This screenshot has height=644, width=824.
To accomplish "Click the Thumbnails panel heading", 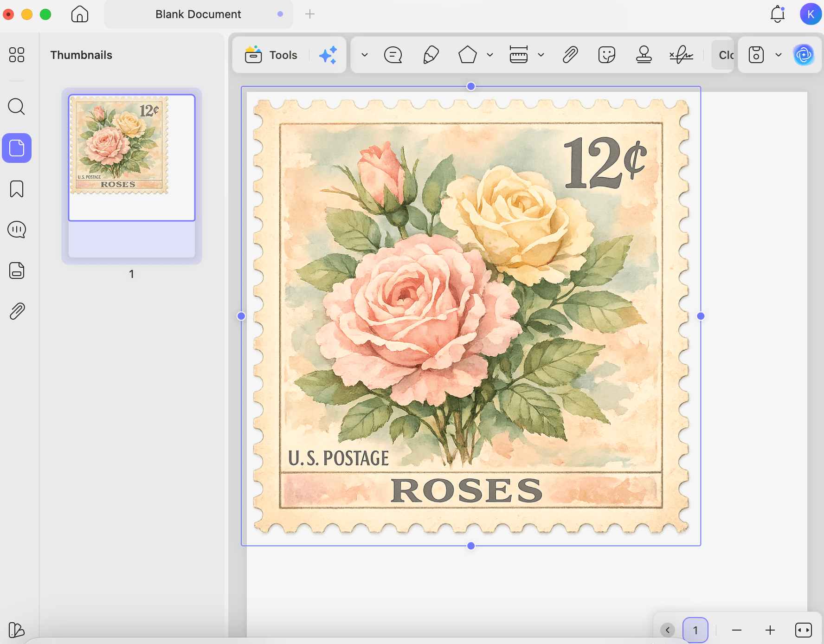I will [81, 55].
